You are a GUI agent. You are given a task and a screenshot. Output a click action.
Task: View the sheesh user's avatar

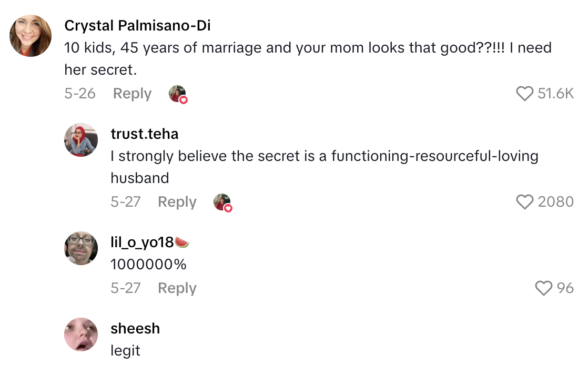click(81, 334)
